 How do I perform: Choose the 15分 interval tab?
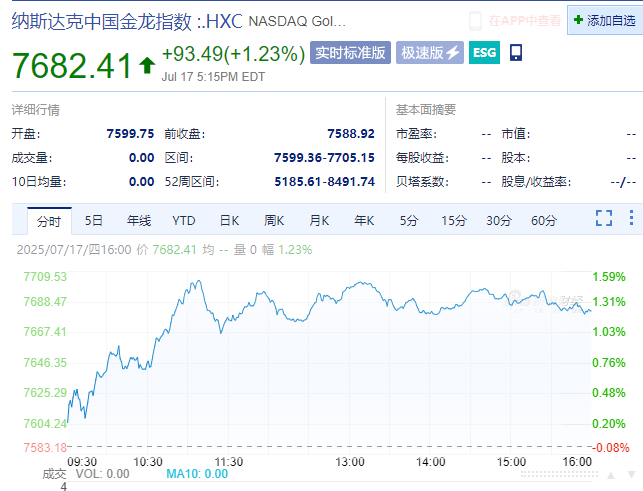pos(454,220)
